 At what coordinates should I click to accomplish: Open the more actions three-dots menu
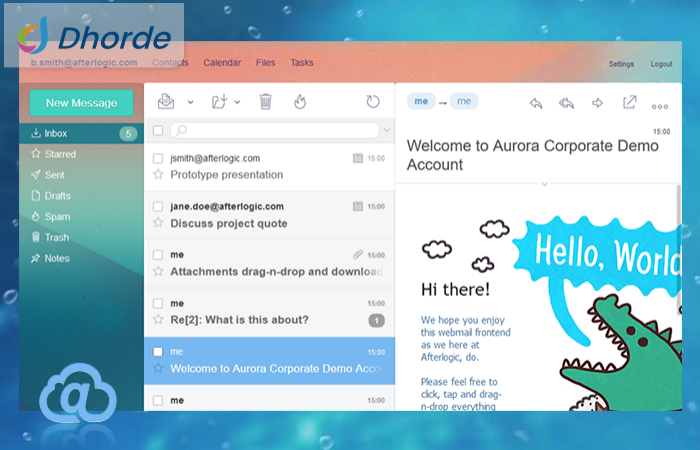[x=660, y=106]
